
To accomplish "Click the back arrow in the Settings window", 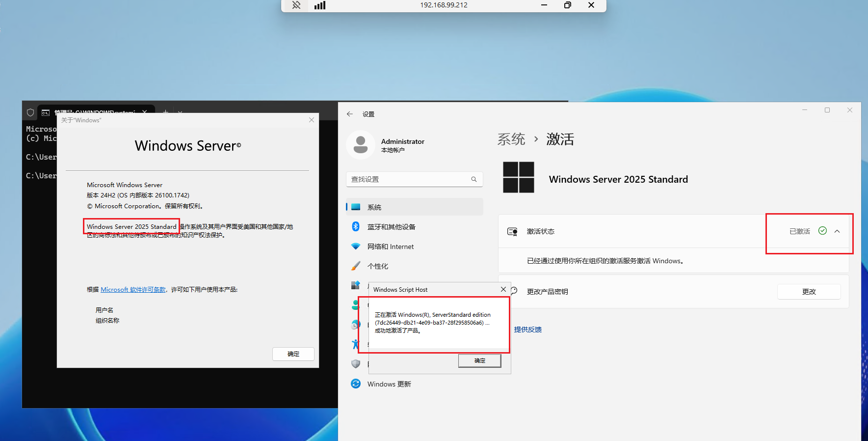I will tap(350, 114).
